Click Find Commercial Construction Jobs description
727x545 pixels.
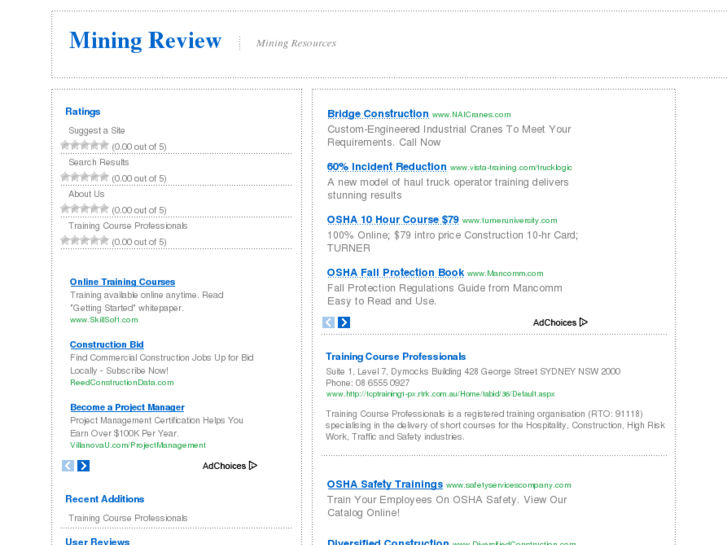coord(162,364)
